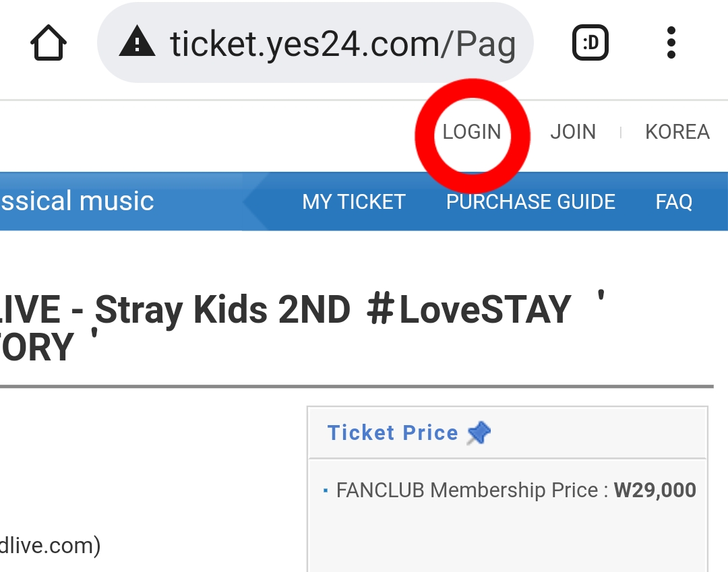Switch site language via KOREA link
728x572 pixels.
click(x=677, y=131)
